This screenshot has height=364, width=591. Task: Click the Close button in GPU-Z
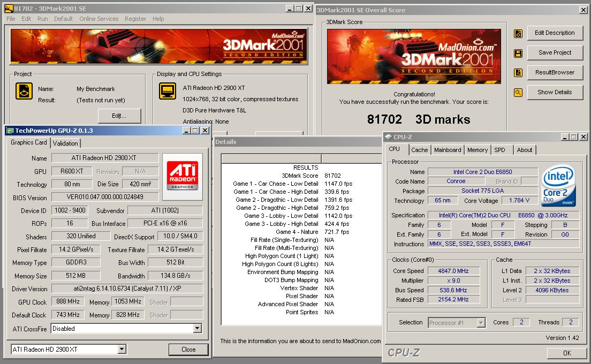[188, 350]
